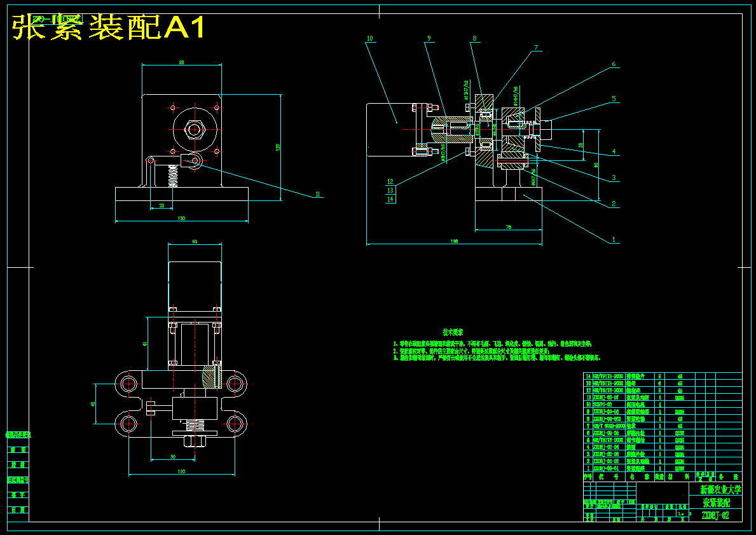
Task: Select stacked balloon number 13 in the section view
Action: [390, 191]
